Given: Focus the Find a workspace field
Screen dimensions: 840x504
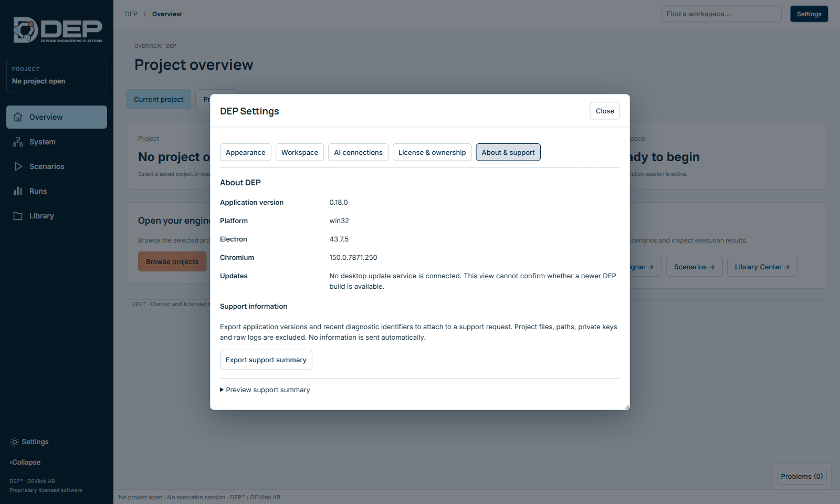Looking at the screenshot, I should pos(721,14).
